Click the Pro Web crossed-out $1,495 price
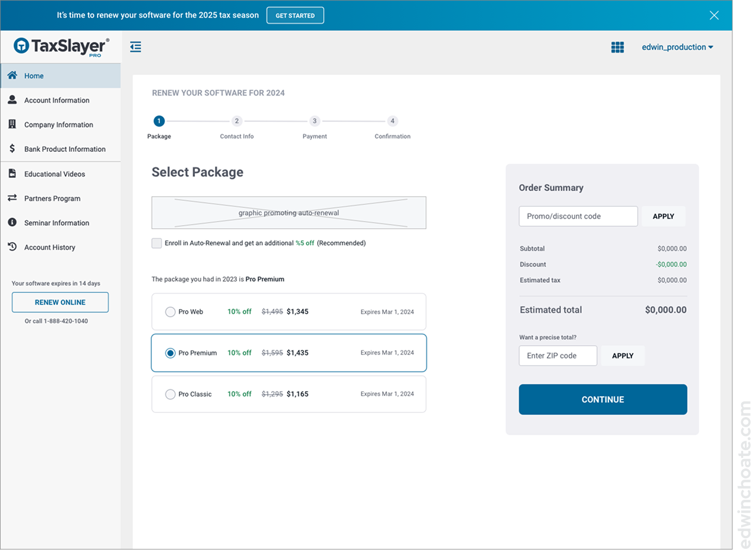The width and height of the screenshot is (756, 550). [x=272, y=311]
